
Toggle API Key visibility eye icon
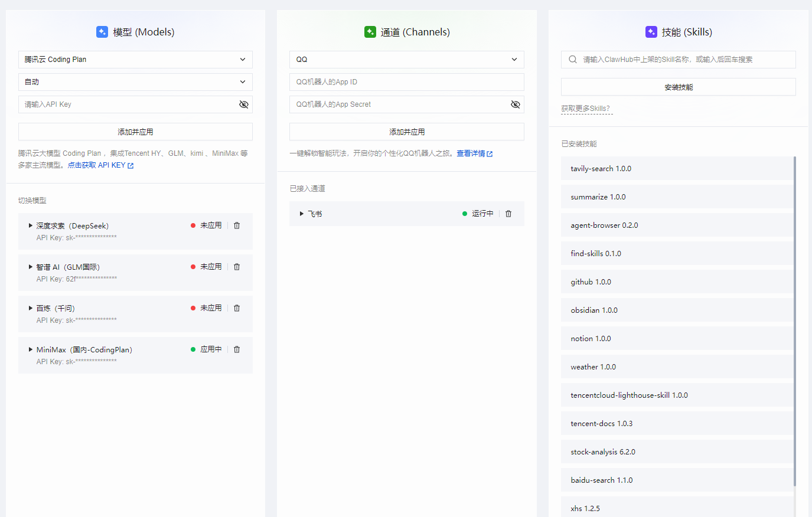click(243, 104)
